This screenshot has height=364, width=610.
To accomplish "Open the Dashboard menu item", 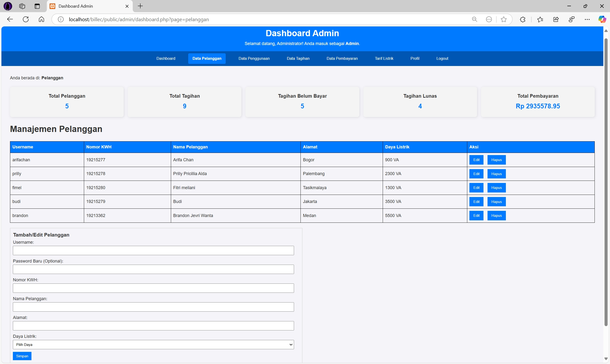I will (166, 58).
